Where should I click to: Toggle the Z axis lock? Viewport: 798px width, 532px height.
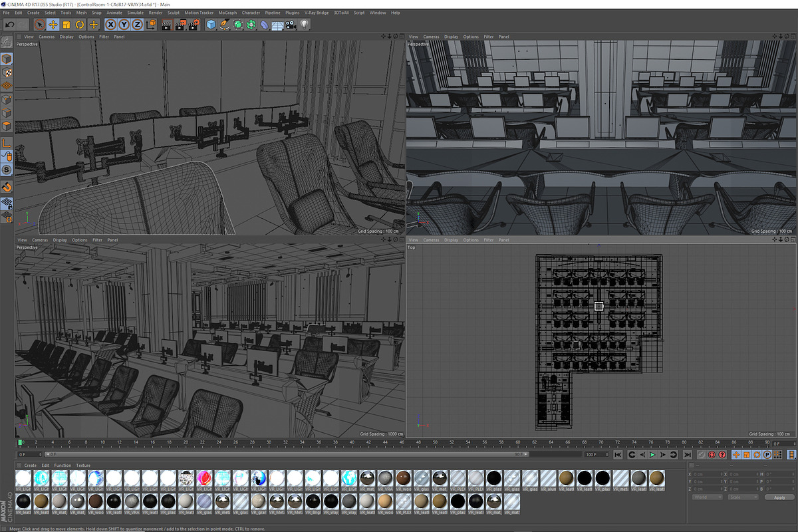click(x=137, y=25)
